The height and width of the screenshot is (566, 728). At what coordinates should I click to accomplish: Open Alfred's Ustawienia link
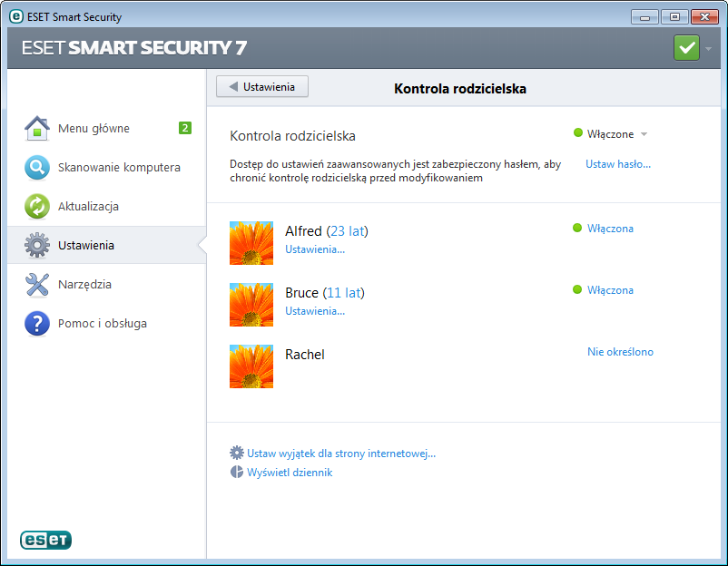pos(315,249)
